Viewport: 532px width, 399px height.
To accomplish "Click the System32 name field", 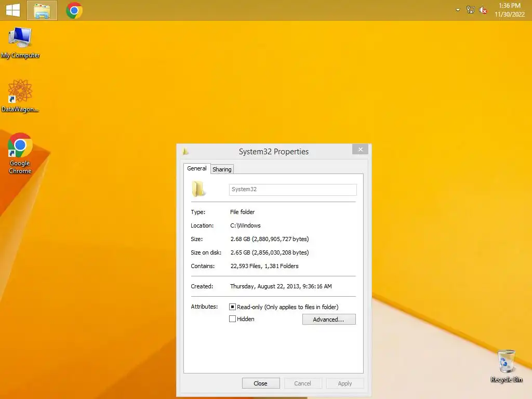I will (293, 189).
